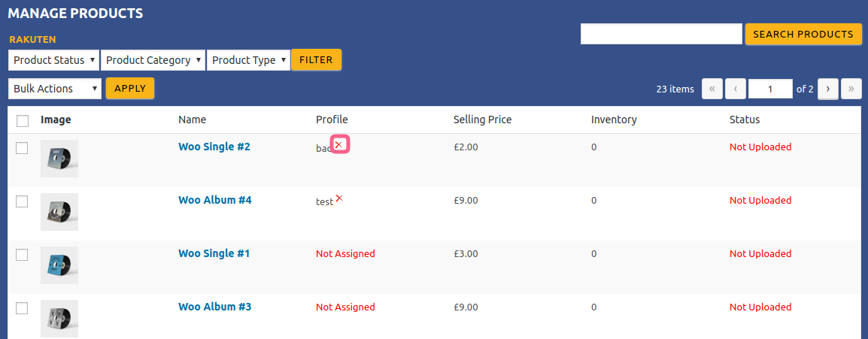Remove the 'bad' profile from Woo Single #2
This screenshot has height=339, width=868.
(338, 144)
